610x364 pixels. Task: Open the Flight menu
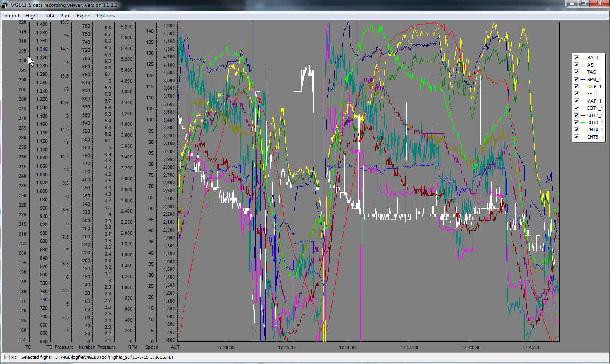32,16
